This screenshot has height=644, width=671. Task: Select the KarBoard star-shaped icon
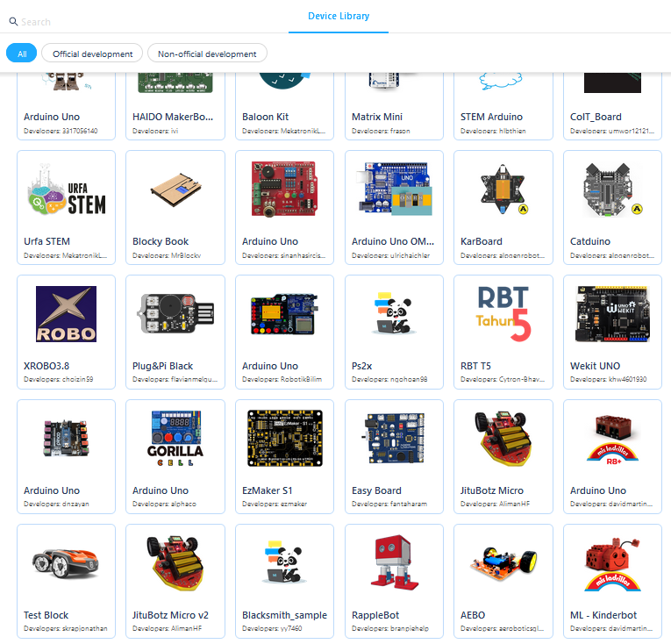point(503,190)
